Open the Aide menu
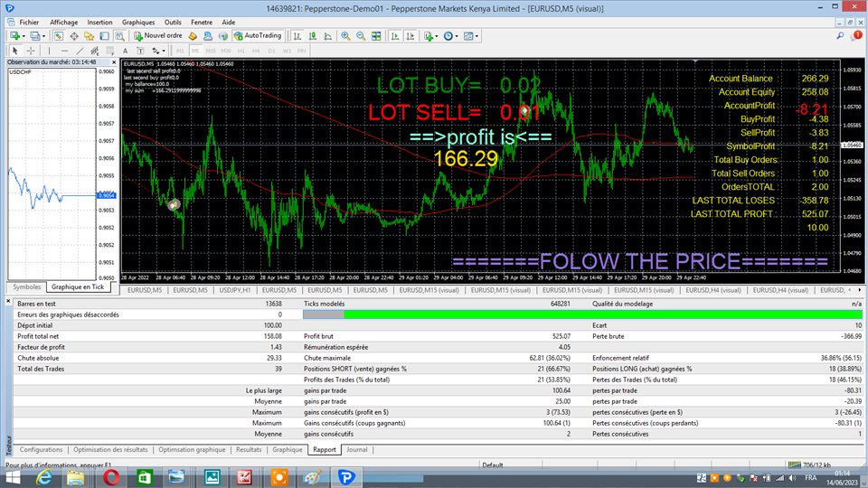868x488 pixels. pyautogui.click(x=229, y=22)
